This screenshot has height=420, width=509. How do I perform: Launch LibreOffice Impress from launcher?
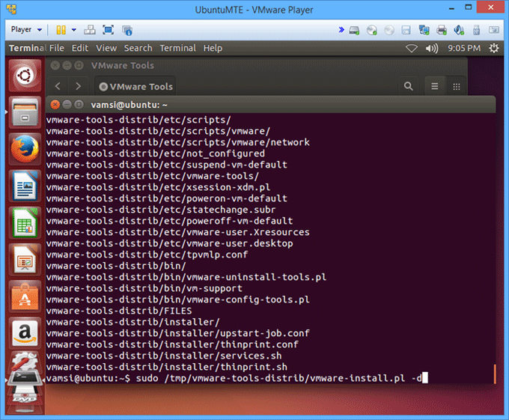pos(25,260)
